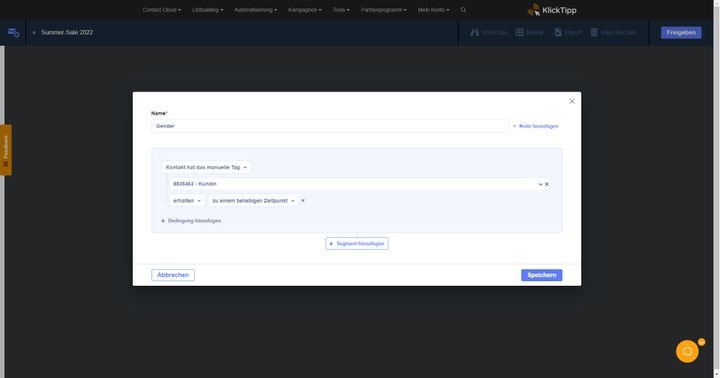Click the Vorschau binoculars icon
The image size is (720, 378).
click(474, 32)
